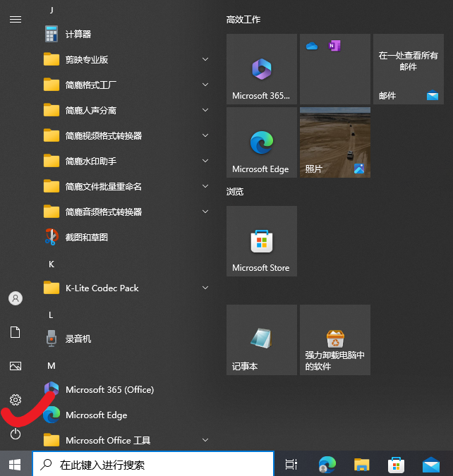The image size is (453, 476).
Task: Open the OneNote icon in tile folder
Action: point(334,46)
